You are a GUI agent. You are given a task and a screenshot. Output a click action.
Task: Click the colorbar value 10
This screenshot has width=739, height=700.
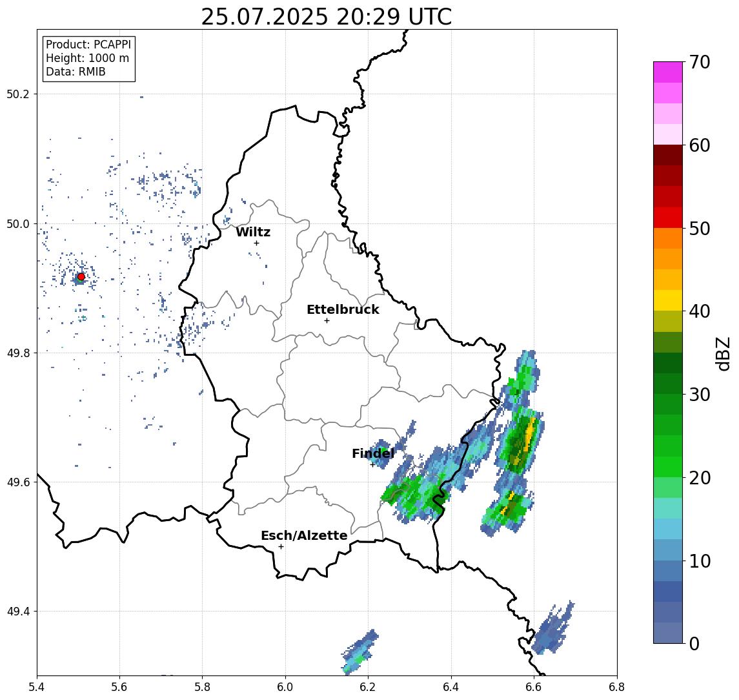[700, 561]
